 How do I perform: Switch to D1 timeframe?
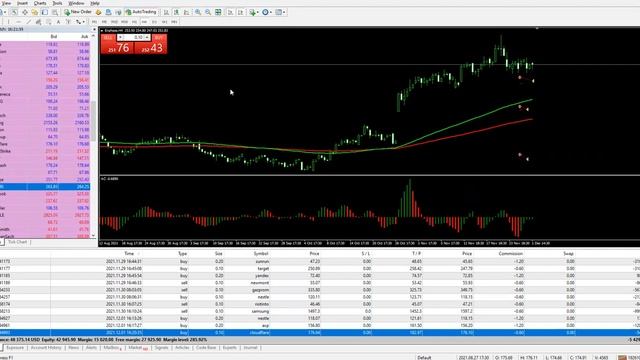(x=154, y=22)
